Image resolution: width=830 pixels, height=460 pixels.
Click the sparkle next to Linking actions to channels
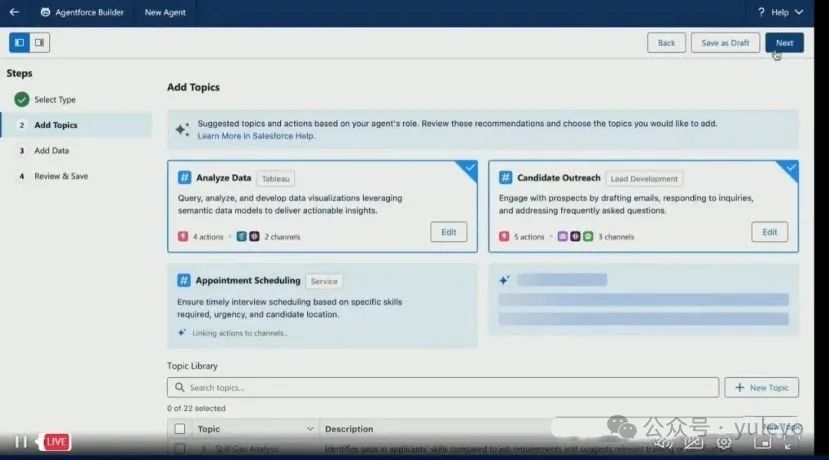point(182,332)
